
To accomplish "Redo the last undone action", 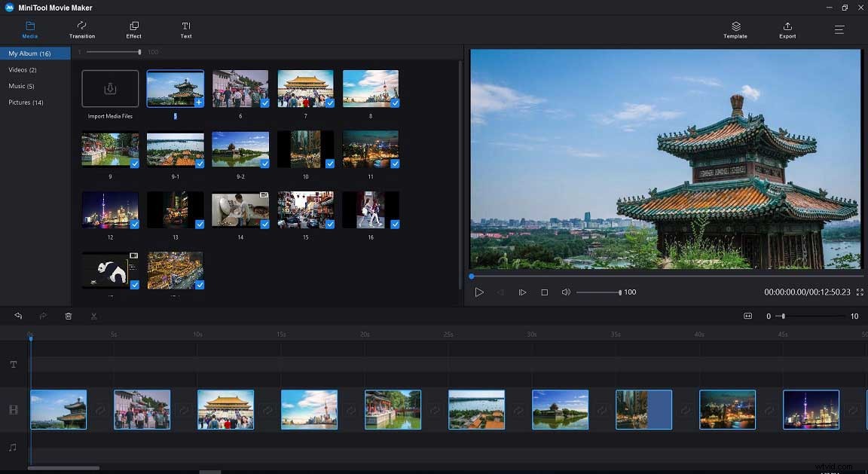I will click(x=42, y=316).
